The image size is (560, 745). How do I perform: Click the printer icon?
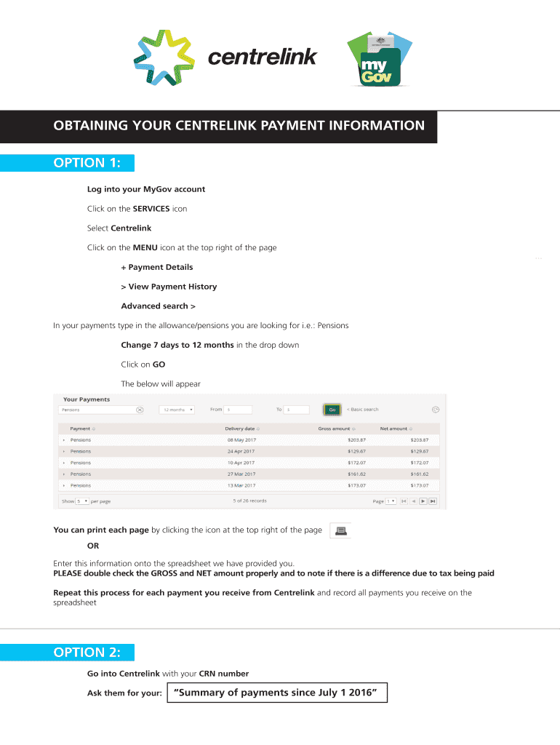point(340,531)
